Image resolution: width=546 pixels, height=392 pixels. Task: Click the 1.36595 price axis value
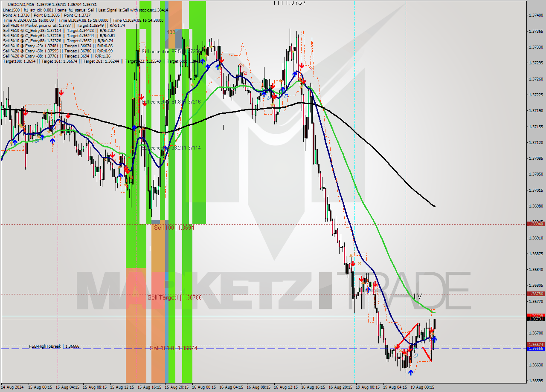click(535, 381)
